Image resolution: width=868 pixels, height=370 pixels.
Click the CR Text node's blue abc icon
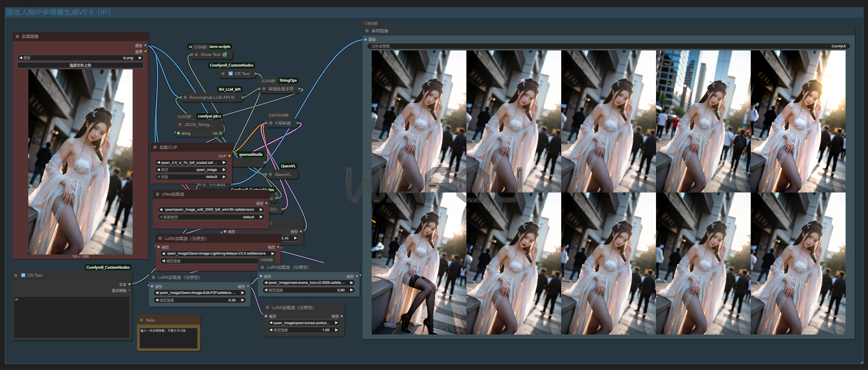pos(231,74)
